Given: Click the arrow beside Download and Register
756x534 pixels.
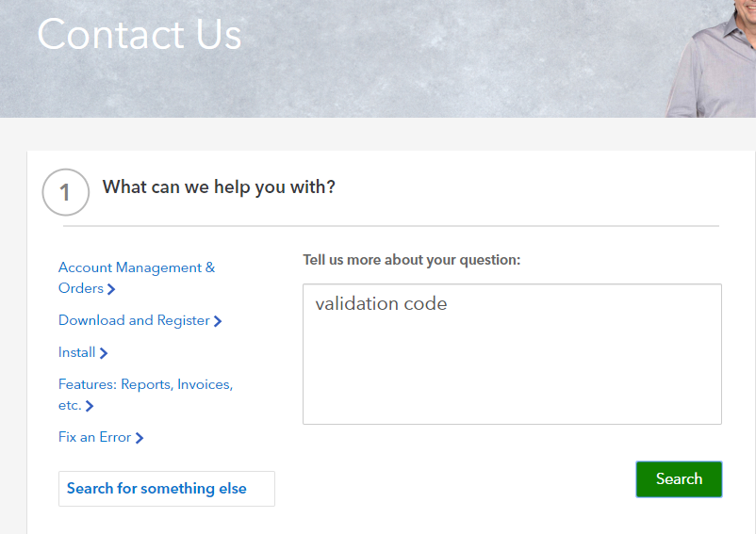Looking at the screenshot, I should coord(218,321).
